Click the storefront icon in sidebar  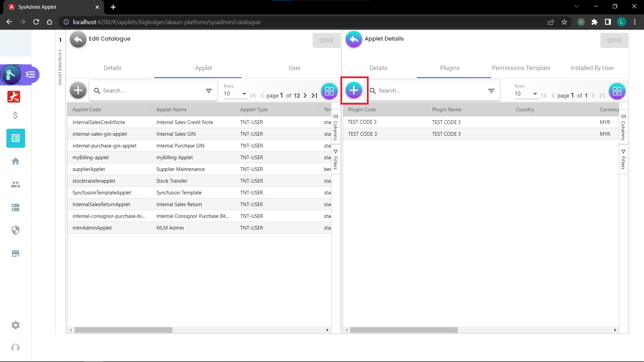(x=15, y=253)
